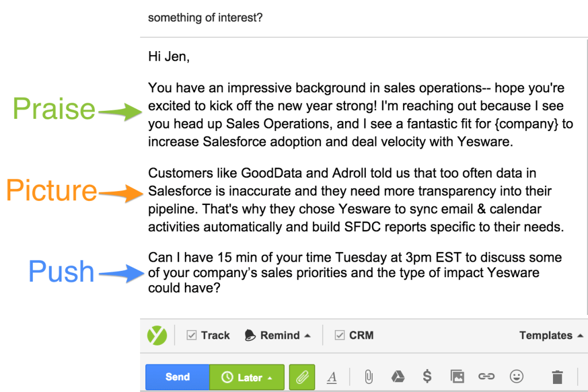Insert a hyperlink into the message
The height and width of the screenshot is (392, 588).
coord(487,377)
